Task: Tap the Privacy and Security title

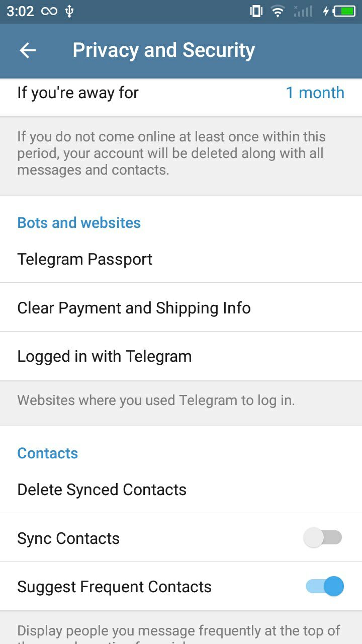Action: point(163,50)
